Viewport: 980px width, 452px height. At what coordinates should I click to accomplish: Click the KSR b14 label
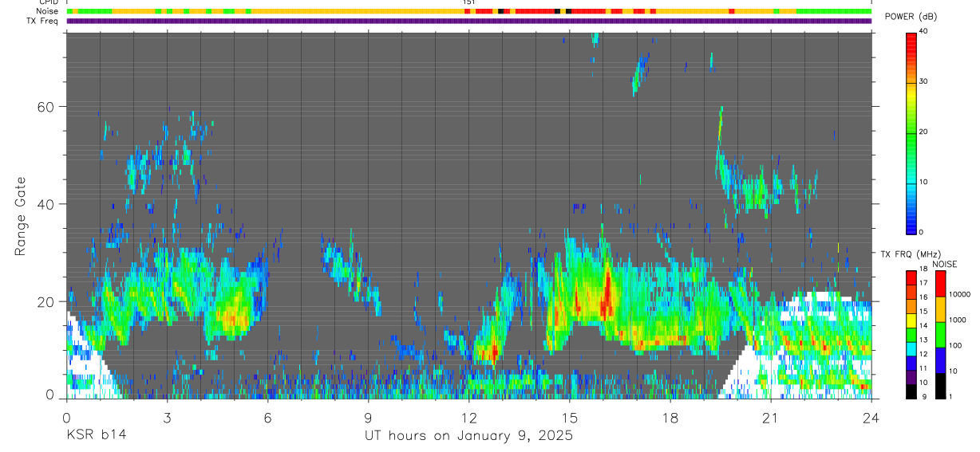coord(96,435)
